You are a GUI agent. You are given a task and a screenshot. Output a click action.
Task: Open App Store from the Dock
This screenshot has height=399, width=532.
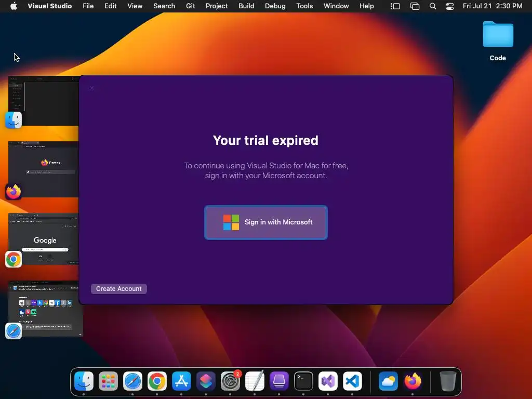[x=181, y=381]
